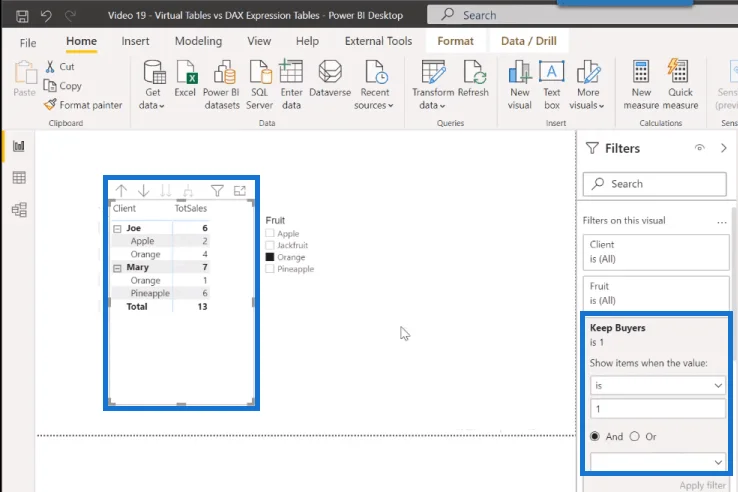The height and width of the screenshot is (492, 738).
Task: Open the Client filter card
Action: point(656,252)
